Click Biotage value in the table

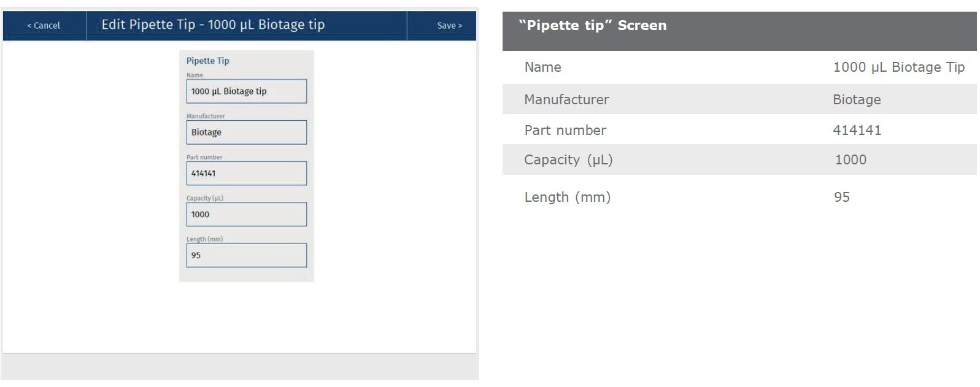point(856,100)
